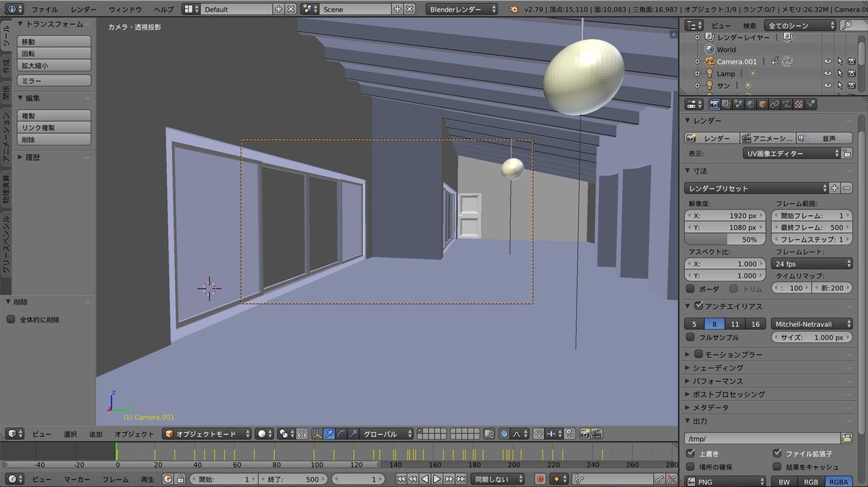Open the 表示 UV画像エディター dropdown
The image size is (868, 487).
pos(791,153)
